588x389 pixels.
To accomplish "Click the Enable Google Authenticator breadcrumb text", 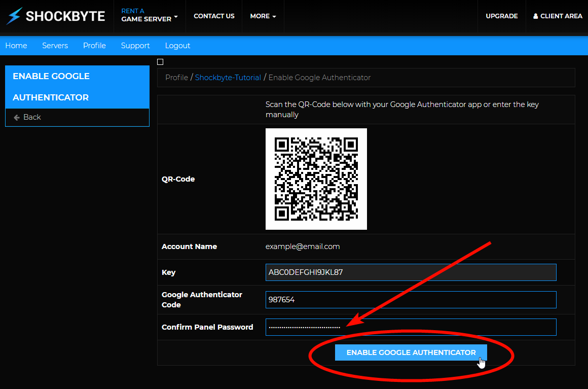I will click(x=319, y=77).
